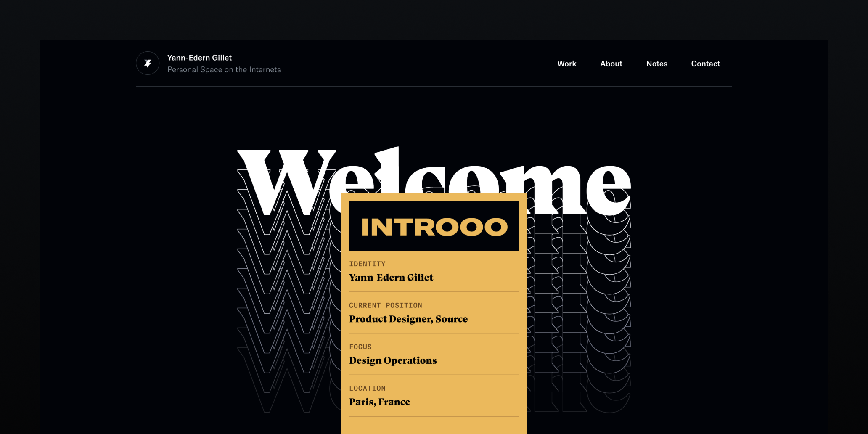Click the FOCUS label
868x434 pixels.
coord(360,347)
